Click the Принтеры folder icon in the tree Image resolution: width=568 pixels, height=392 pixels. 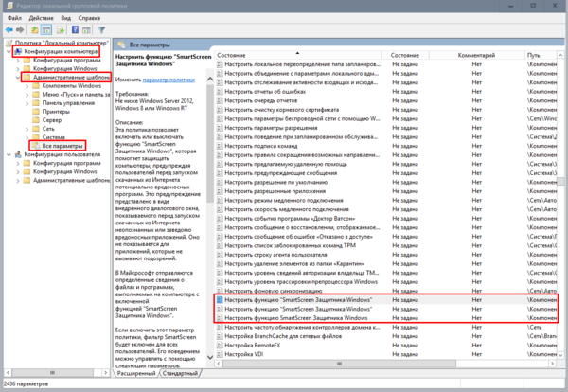point(36,112)
